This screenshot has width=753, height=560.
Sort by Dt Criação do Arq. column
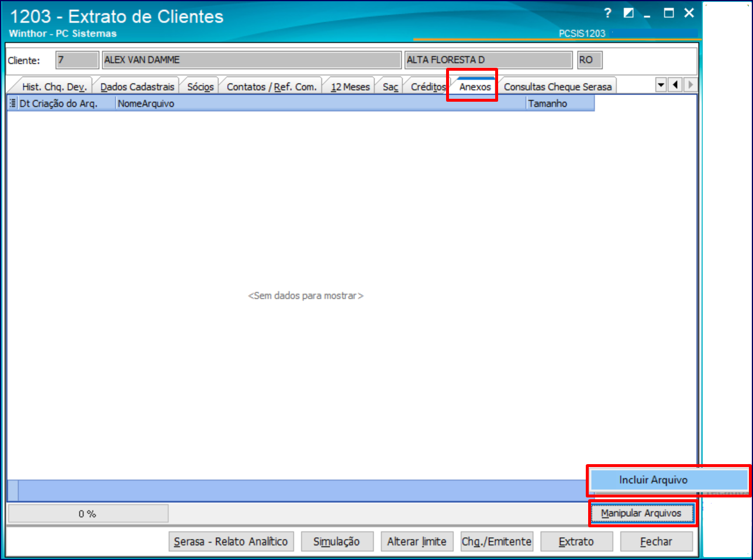[67, 103]
